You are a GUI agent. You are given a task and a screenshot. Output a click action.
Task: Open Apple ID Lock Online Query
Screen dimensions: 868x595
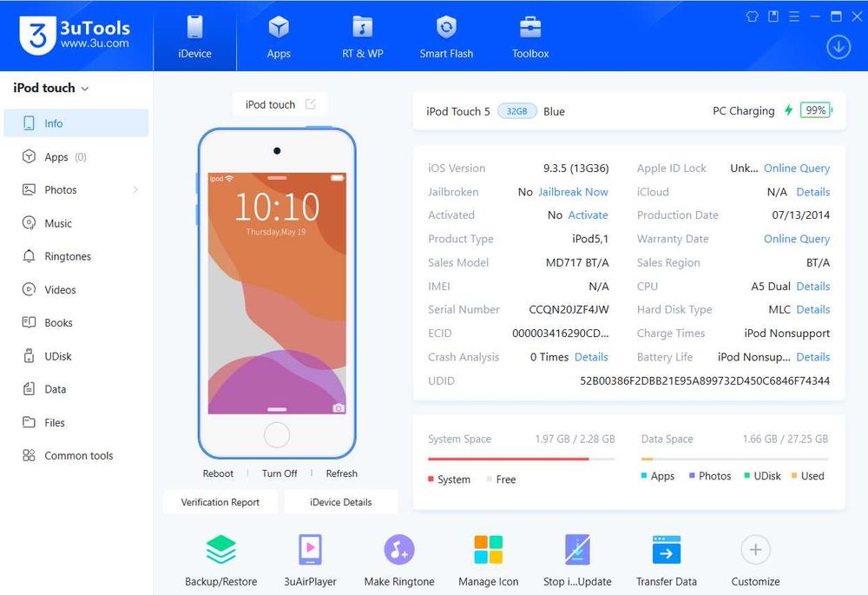pyautogui.click(x=797, y=168)
